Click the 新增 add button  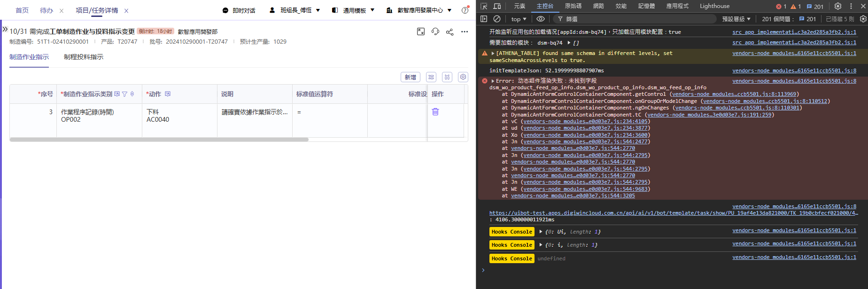(x=411, y=77)
